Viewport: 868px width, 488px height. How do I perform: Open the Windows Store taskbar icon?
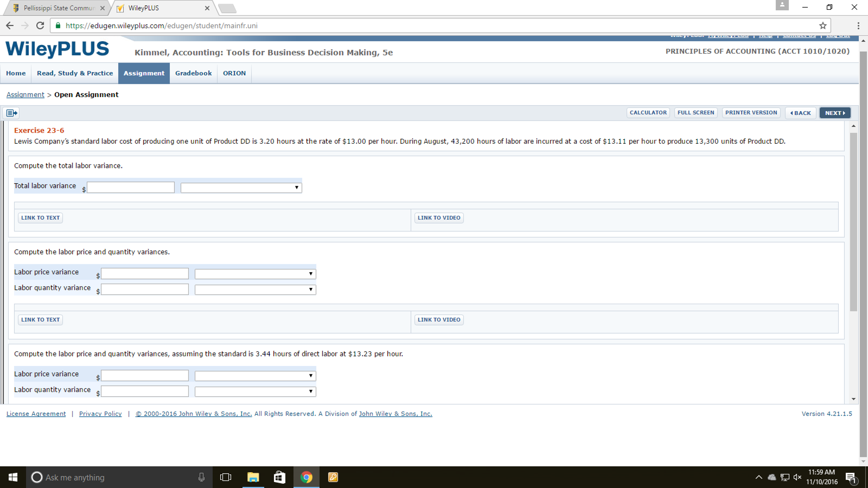280,477
